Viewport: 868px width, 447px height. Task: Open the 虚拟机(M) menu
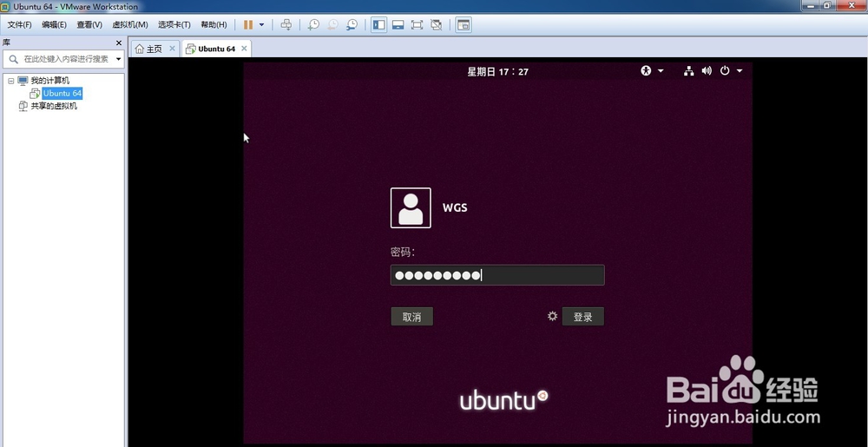(x=130, y=25)
